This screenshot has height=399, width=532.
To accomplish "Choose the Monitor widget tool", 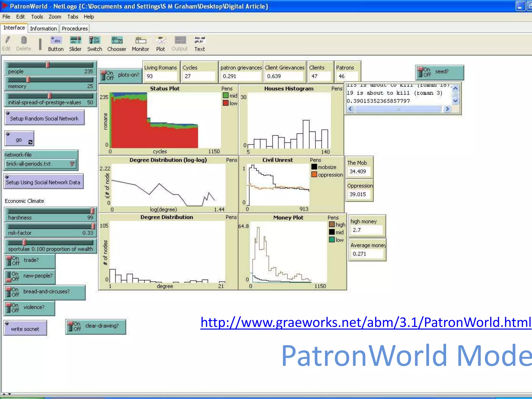I will (140, 43).
